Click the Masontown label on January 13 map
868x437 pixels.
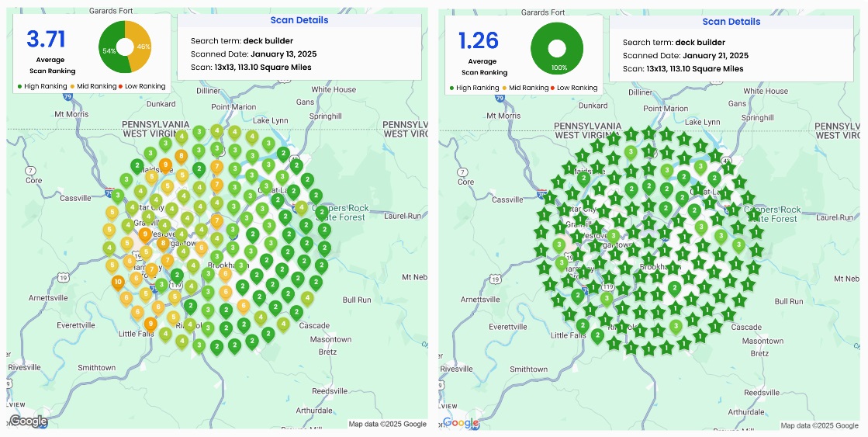(x=330, y=339)
